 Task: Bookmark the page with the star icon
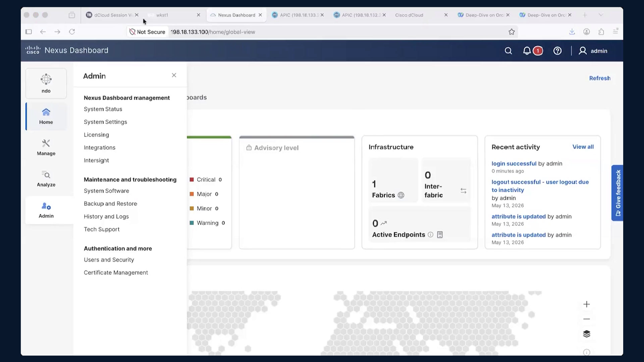pos(512,32)
